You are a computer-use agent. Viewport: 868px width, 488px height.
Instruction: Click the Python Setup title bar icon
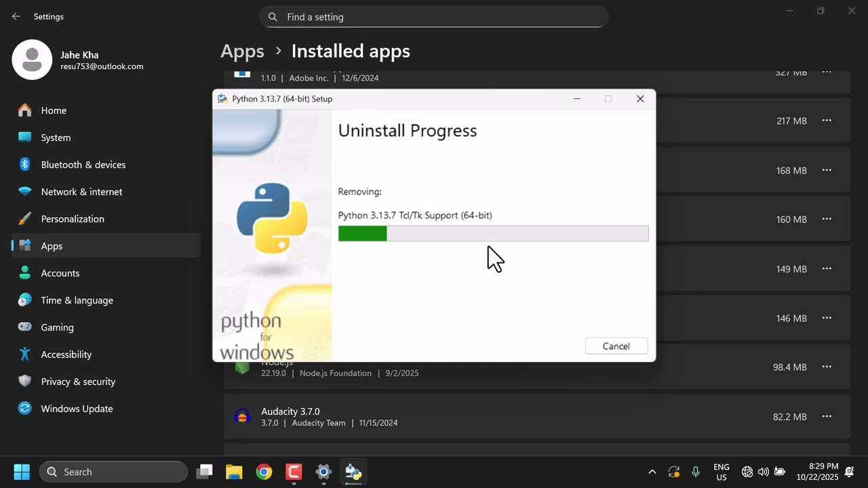(x=222, y=99)
